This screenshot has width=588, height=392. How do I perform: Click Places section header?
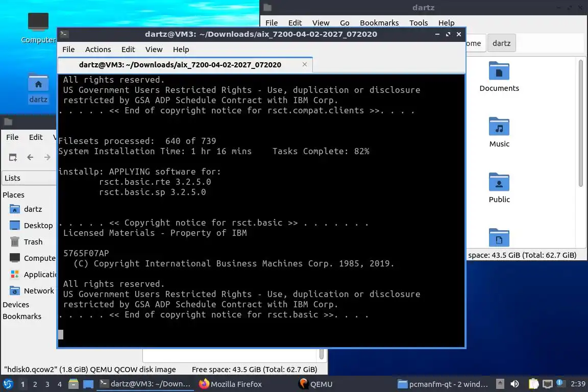tap(13, 194)
